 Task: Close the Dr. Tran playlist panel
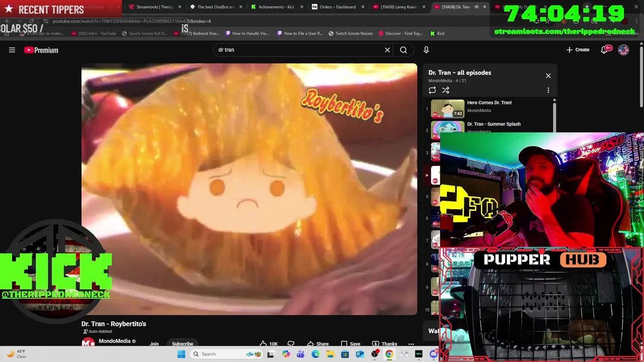(548, 76)
